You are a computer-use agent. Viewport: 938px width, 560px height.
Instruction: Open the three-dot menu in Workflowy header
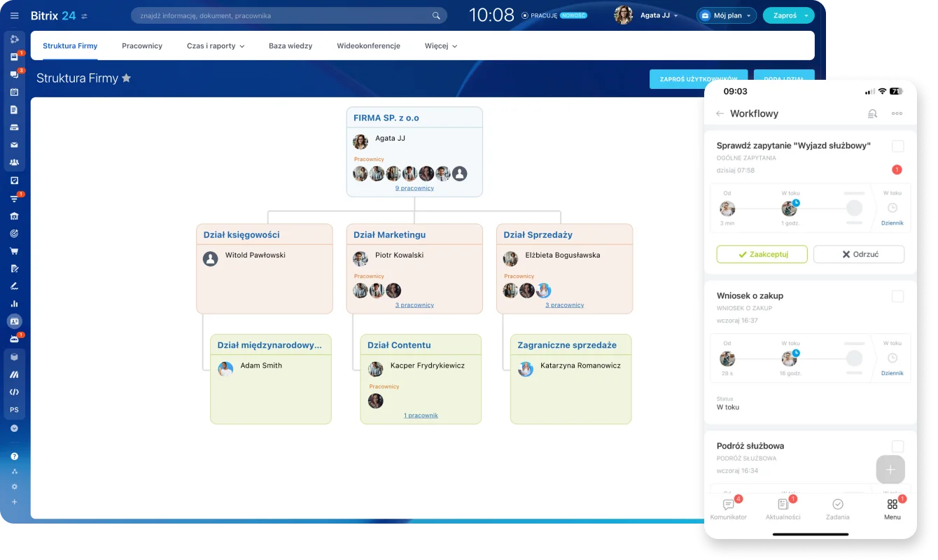(897, 113)
